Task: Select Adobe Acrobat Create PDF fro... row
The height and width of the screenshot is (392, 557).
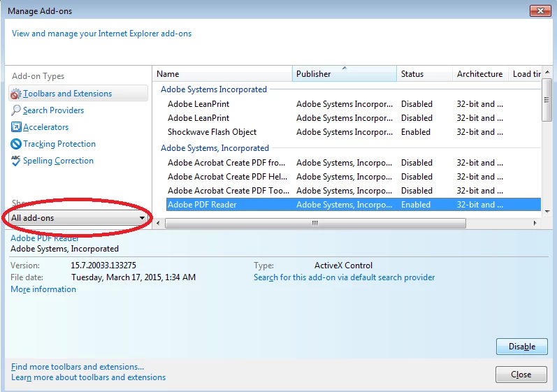Action: (x=354, y=163)
